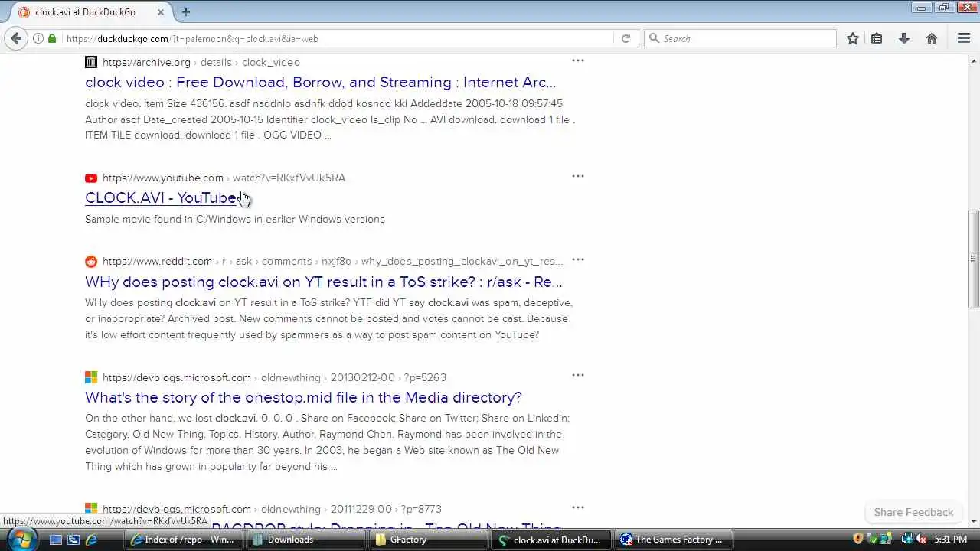Open more options for reddit result

[x=578, y=259]
